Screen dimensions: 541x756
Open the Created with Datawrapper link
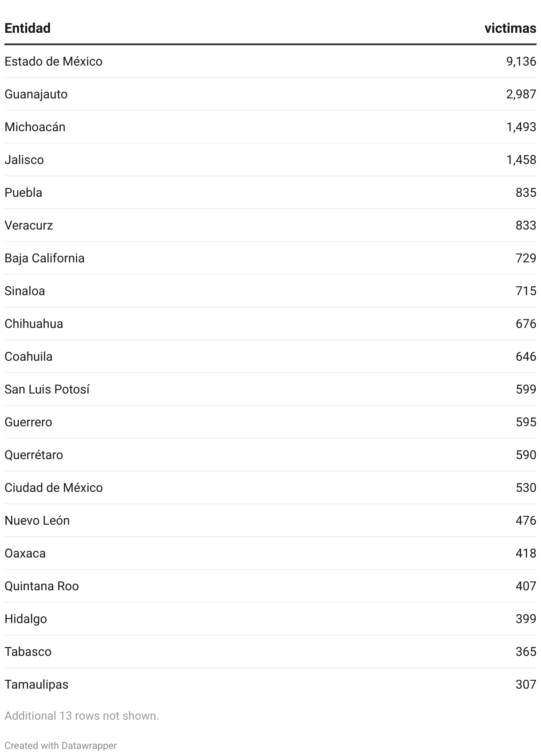[61, 745]
